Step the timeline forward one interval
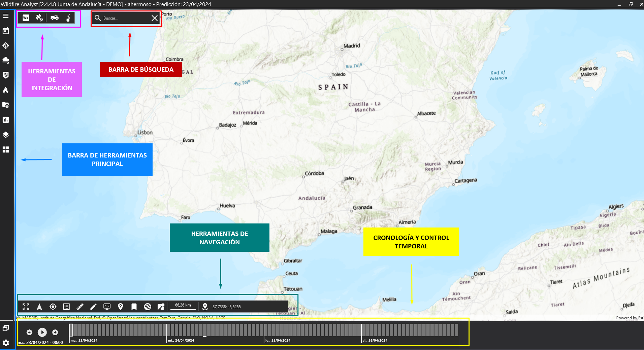This screenshot has width=644, height=350. pos(55,332)
